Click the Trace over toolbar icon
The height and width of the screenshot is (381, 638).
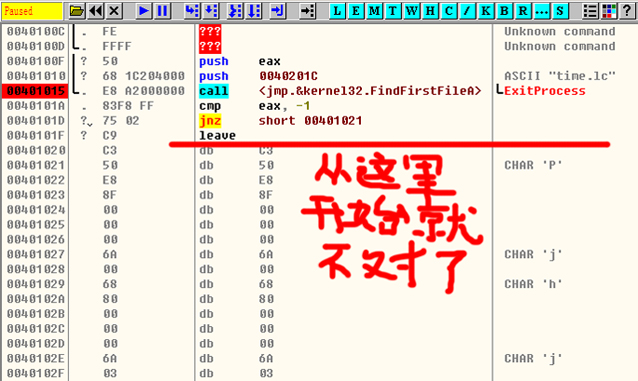tap(253, 11)
